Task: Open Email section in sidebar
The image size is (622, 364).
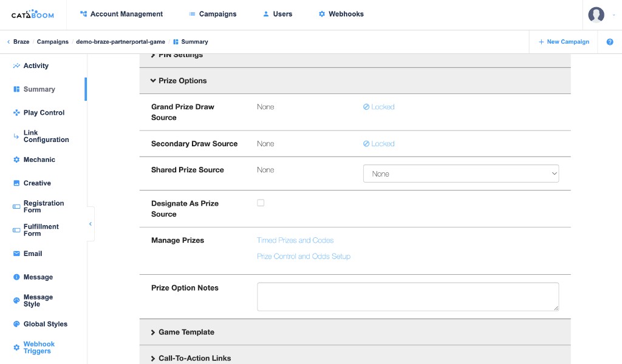Action: point(32,254)
